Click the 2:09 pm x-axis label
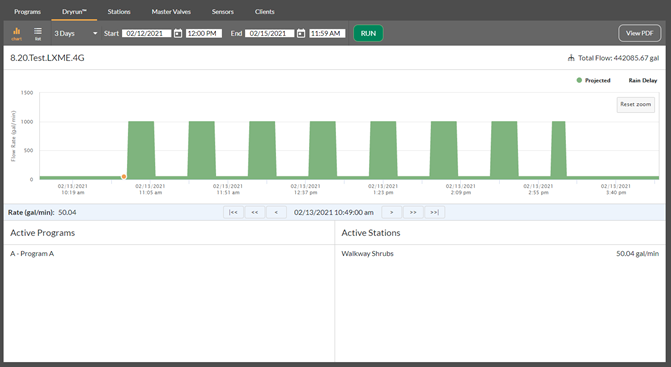This screenshot has height=367, width=671. [x=460, y=189]
